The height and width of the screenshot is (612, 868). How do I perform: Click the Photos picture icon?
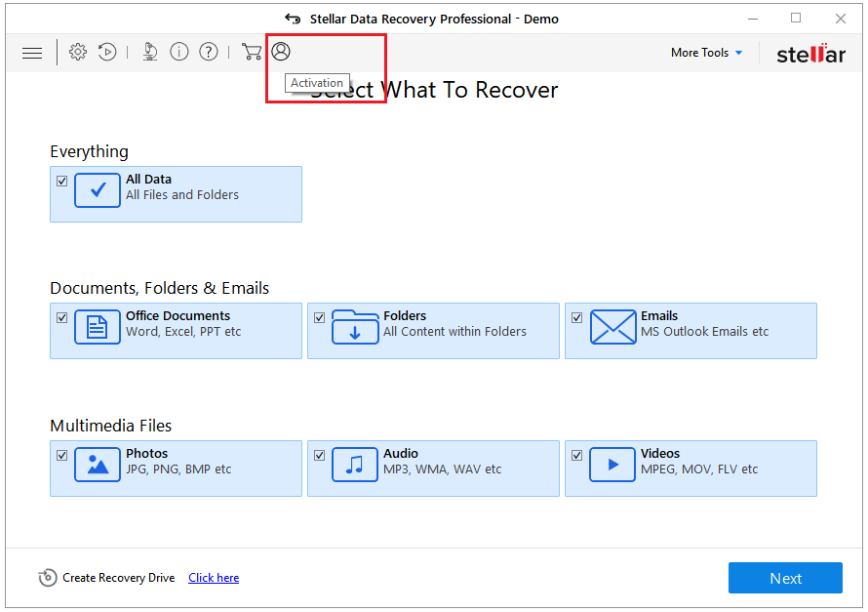click(98, 465)
